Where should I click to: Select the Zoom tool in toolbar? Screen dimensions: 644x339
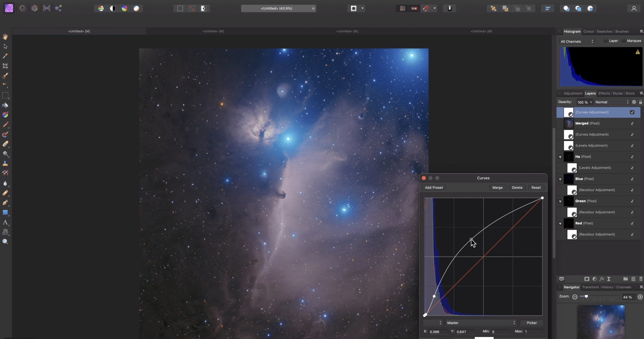click(5, 242)
